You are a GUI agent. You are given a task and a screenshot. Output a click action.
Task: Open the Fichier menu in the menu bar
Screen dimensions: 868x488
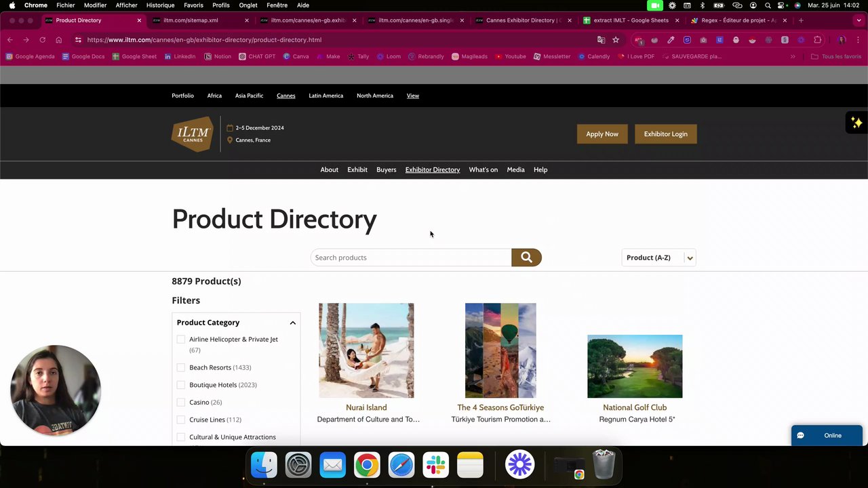(x=66, y=5)
